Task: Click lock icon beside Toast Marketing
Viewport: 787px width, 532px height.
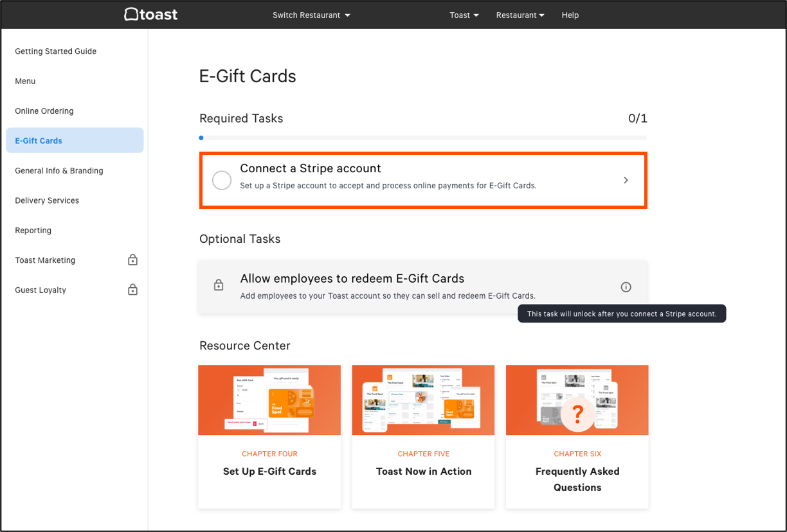Action: click(x=132, y=260)
